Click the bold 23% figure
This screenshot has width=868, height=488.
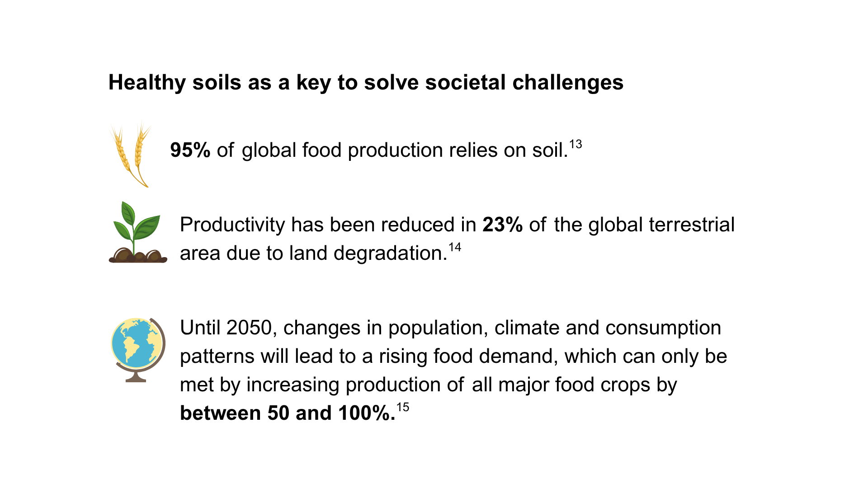503,225
